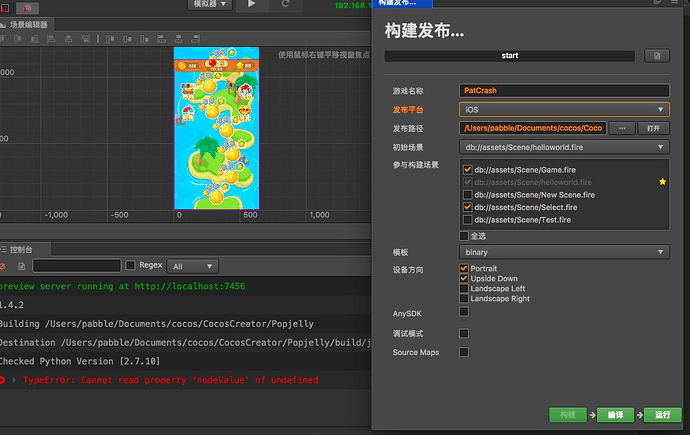
Task: Open the console log level 'All' dropdown
Action: 193,266
